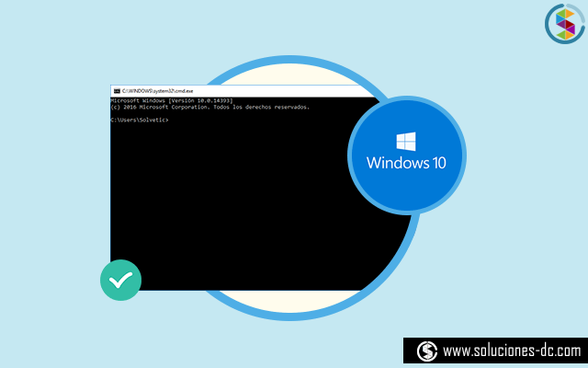This screenshot has height=368, width=588.
Task: Click the green checkmark badge
Action: [x=120, y=280]
